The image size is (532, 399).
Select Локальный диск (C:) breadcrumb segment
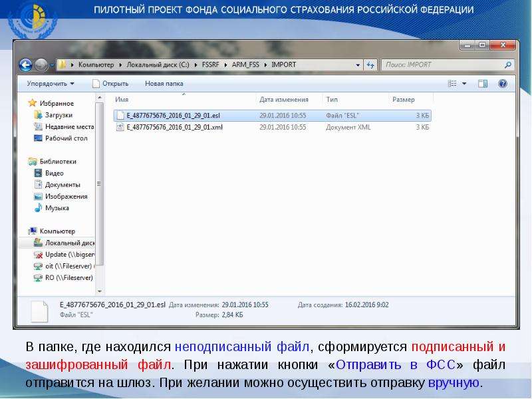pyautogui.click(x=158, y=65)
